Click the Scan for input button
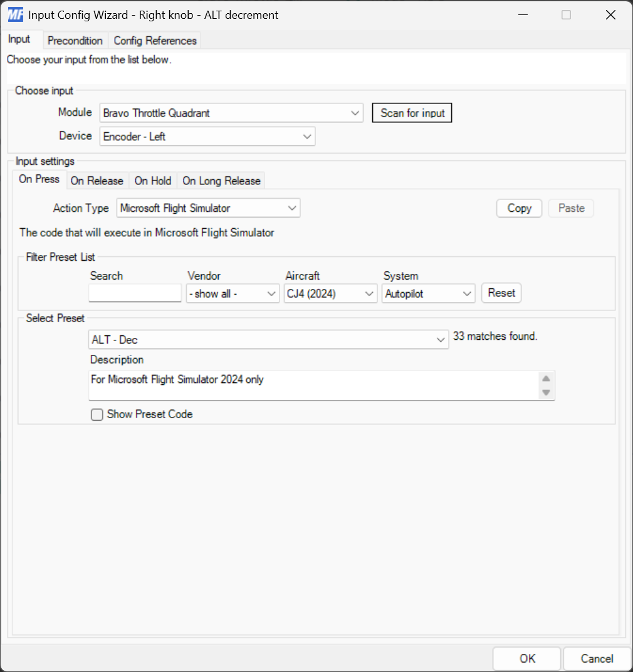The height and width of the screenshot is (672, 633). [412, 113]
